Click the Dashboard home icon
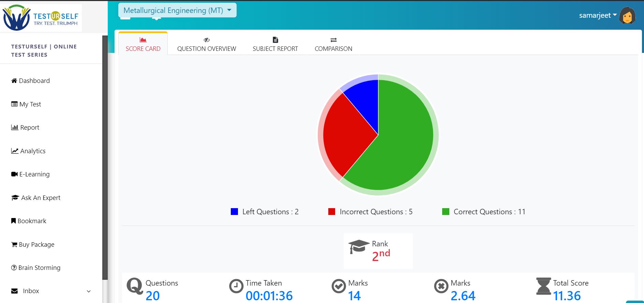 14,81
